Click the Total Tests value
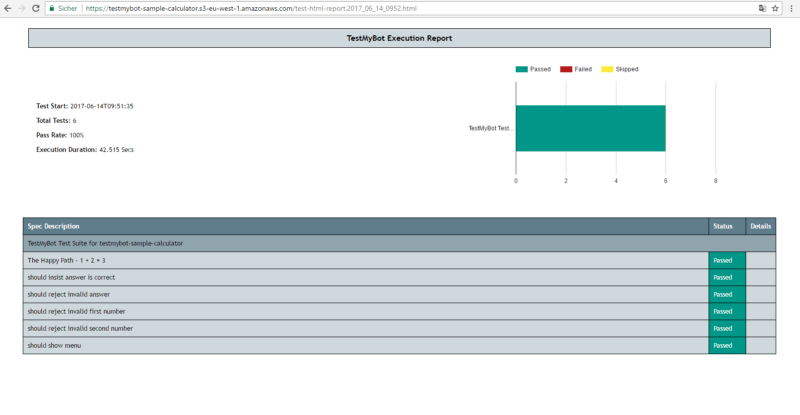This screenshot has height=415, width=800. tap(74, 120)
